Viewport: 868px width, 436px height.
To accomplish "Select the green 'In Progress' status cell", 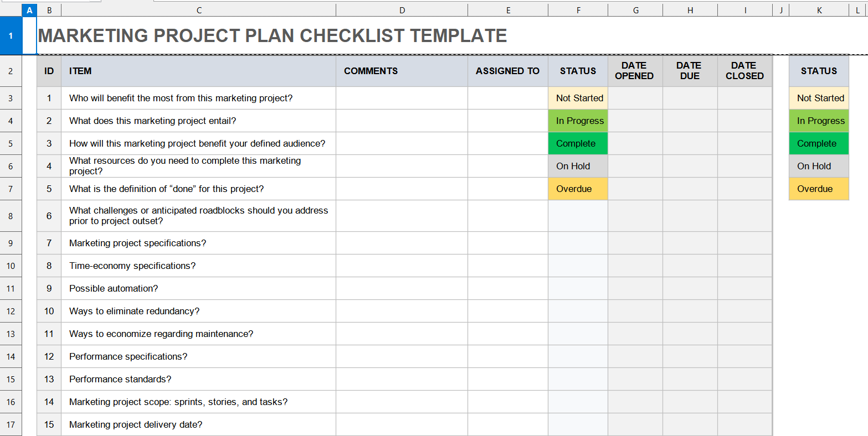I will 578,121.
